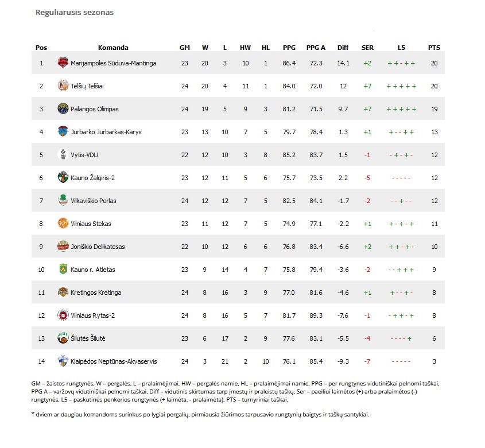485x448 pixels.
Task: Open the Kretingos Kretinga team link
Action: coord(96,293)
